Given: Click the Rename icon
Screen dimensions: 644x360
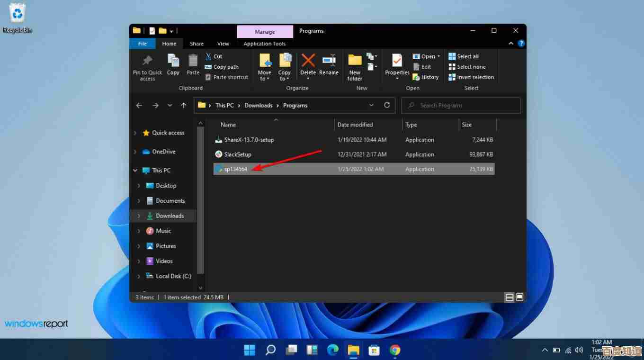Looking at the screenshot, I should [x=329, y=65].
